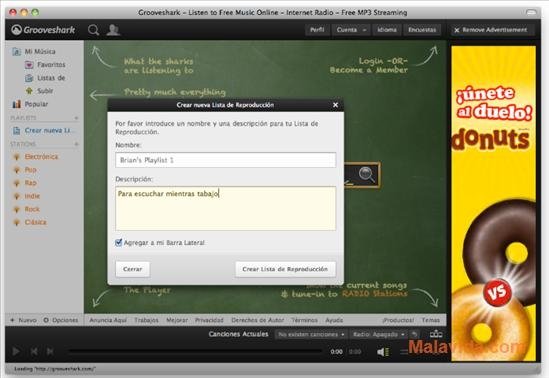The height and width of the screenshot is (378, 549).
Task: Mute audio with the speaker icon
Action: (383, 351)
